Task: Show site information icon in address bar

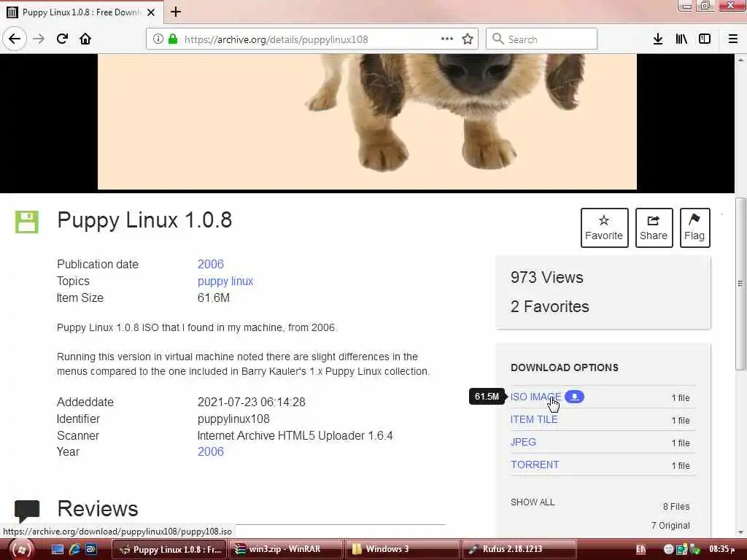Action: click(x=158, y=39)
